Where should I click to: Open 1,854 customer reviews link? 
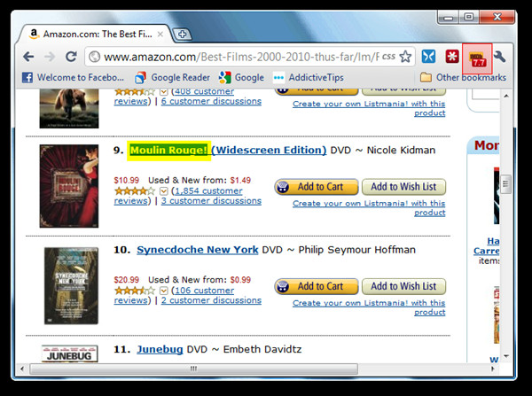(x=208, y=190)
